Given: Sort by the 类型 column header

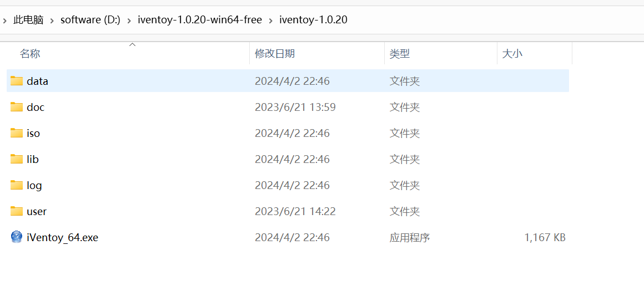Looking at the screenshot, I should click(400, 53).
